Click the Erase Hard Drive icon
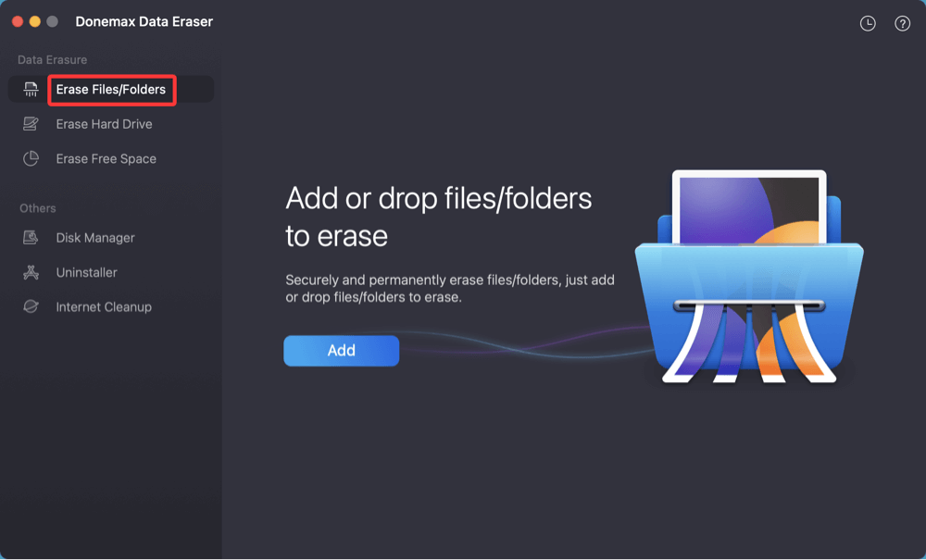This screenshot has width=926, height=560. pos(30,123)
